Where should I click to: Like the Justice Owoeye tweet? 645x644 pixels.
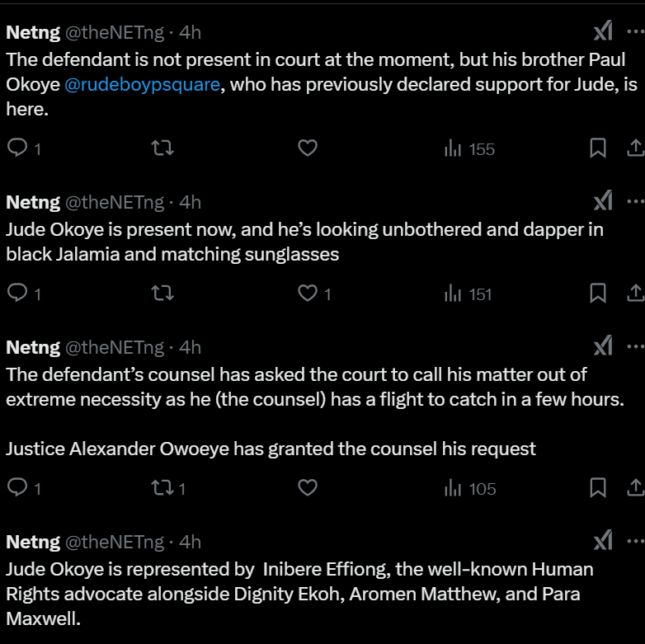pos(307,488)
